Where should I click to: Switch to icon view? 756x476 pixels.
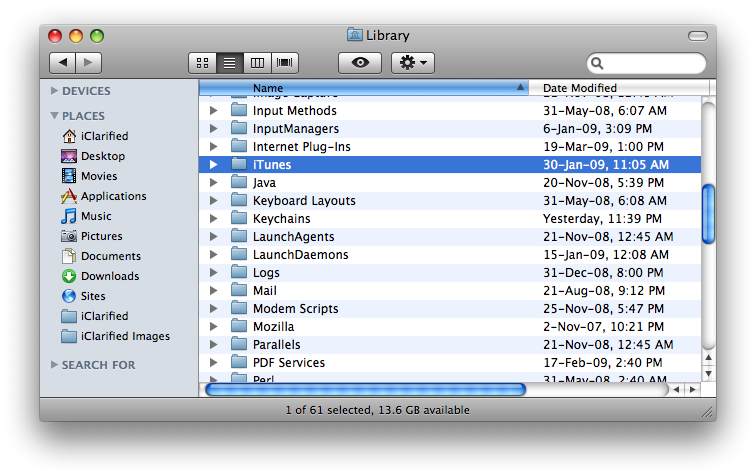(202, 63)
